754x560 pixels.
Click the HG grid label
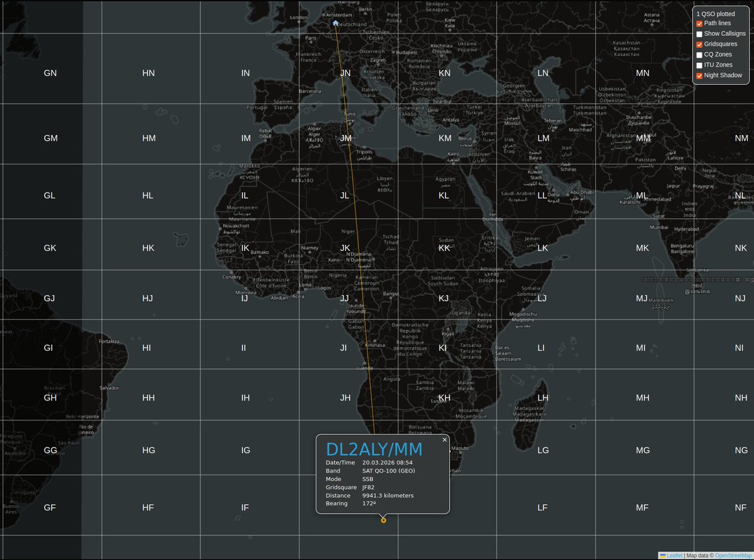click(x=148, y=450)
